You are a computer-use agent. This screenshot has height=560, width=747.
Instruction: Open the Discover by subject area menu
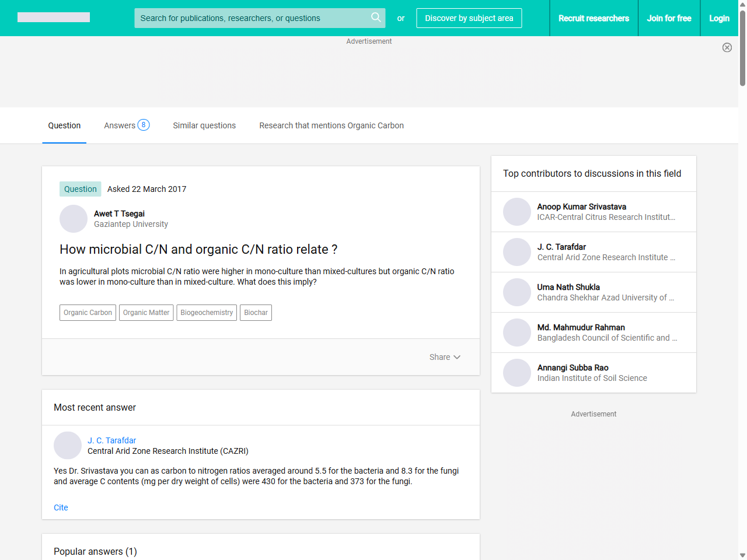pos(469,18)
